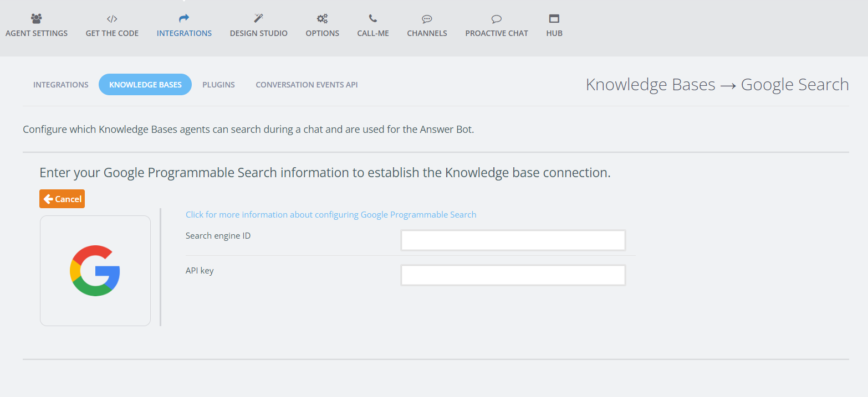This screenshot has height=397, width=868.
Task: Switch to the Integrations sub-tab
Action: (x=61, y=85)
